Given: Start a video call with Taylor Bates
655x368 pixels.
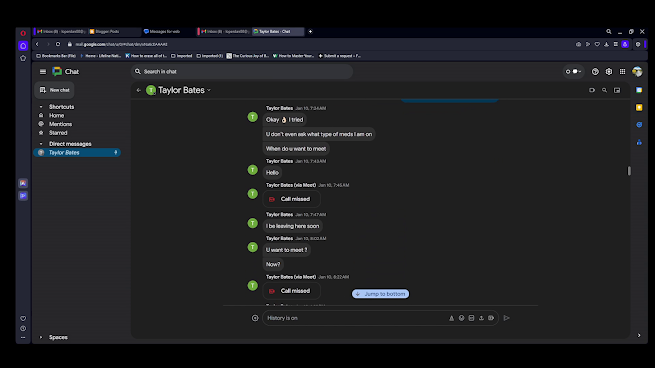Looking at the screenshot, I should [x=592, y=90].
